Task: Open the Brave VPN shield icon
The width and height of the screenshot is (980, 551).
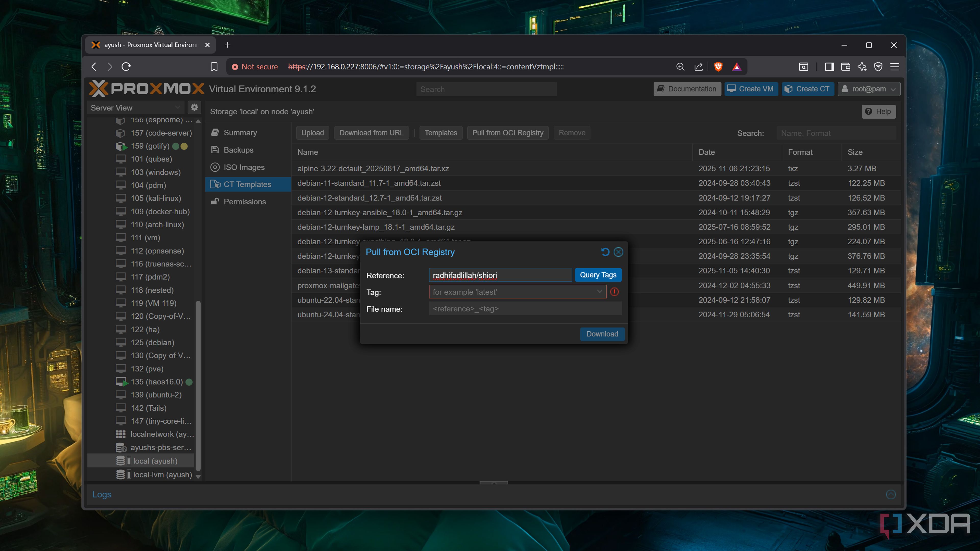Action: point(878,67)
